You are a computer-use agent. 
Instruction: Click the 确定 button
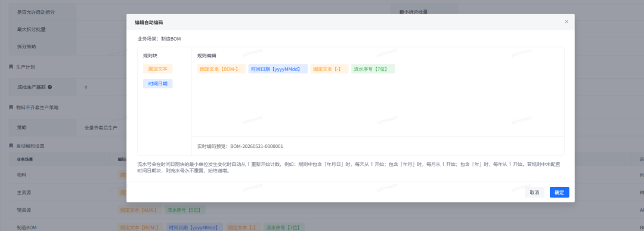tap(559, 192)
